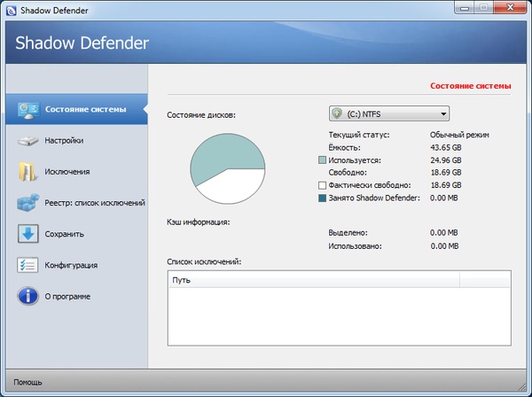This screenshot has height=397, width=532.
Task: Click inside the empty exclusion list area
Action: coord(339,316)
